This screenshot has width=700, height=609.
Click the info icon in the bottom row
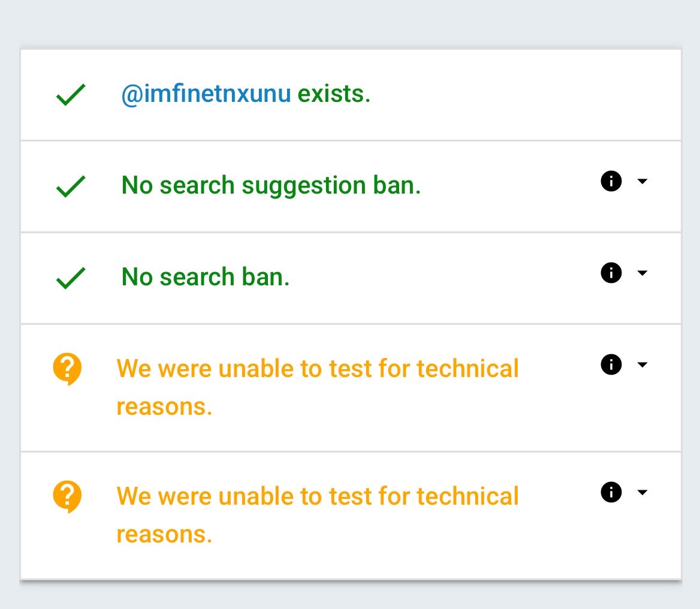pos(611,492)
